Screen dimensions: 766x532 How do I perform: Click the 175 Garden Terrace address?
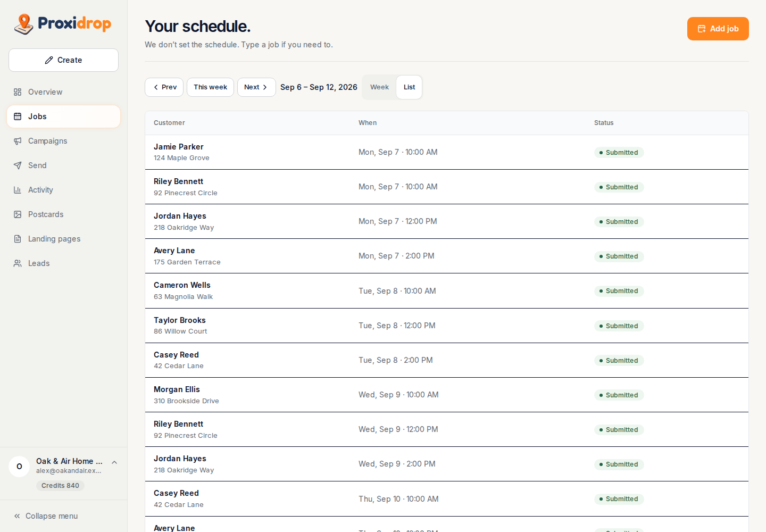click(187, 262)
